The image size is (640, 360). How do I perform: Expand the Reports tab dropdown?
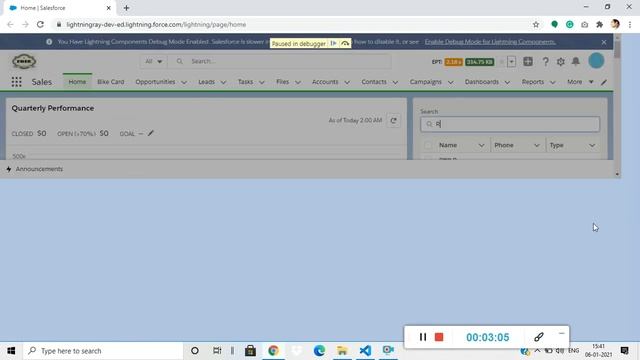tap(553, 82)
